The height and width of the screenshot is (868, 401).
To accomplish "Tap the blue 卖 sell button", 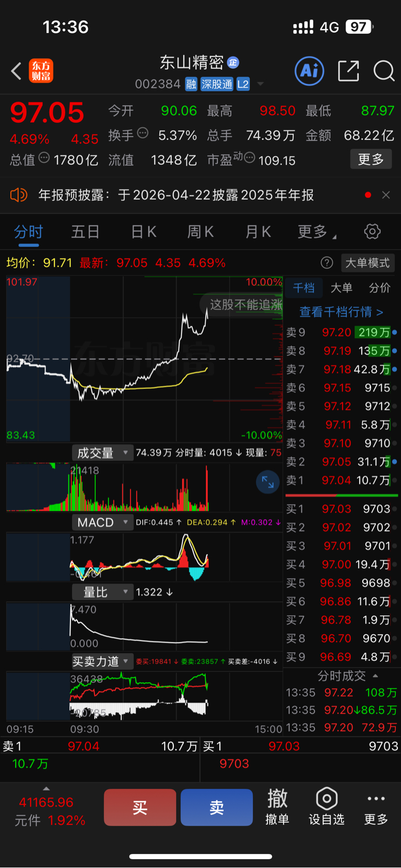I will click(x=217, y=807).
